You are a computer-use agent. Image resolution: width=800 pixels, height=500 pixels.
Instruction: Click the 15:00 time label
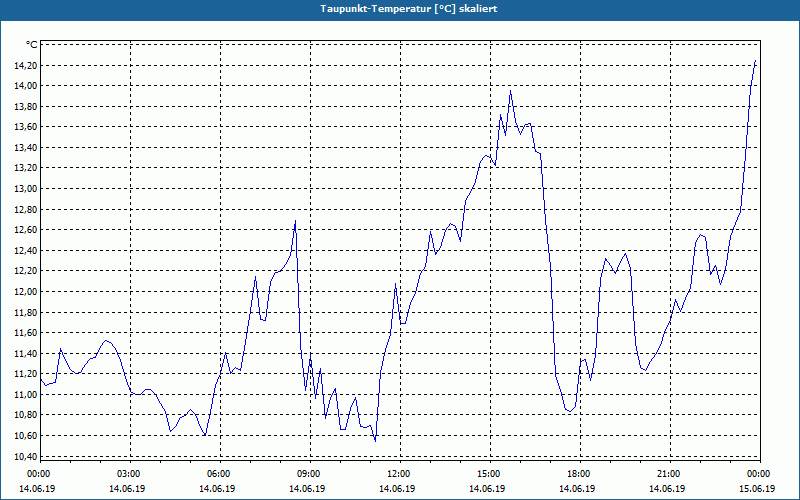(x=490, y=474)
